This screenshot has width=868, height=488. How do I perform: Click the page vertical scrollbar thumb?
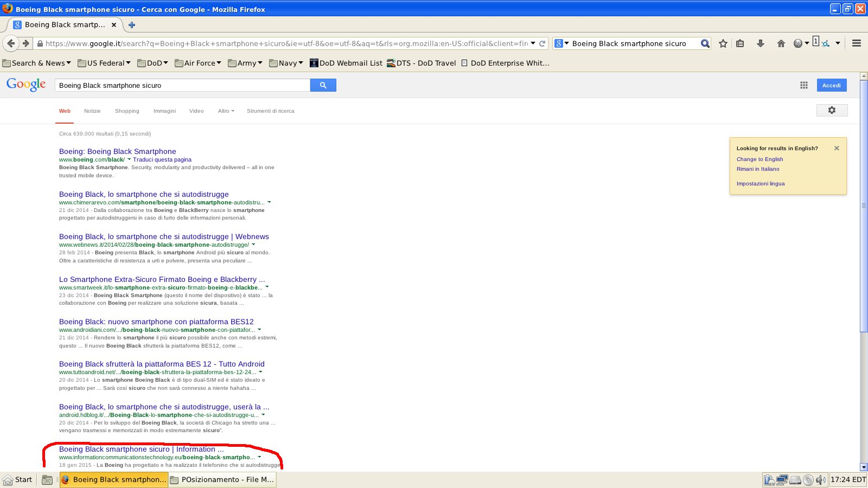864,206
